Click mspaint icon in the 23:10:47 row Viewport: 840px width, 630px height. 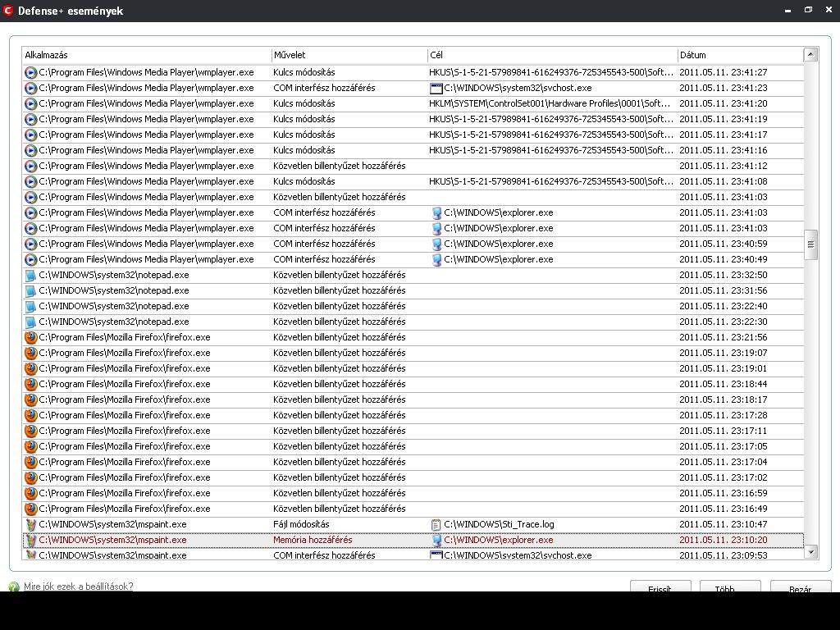[x=31, y=524]
